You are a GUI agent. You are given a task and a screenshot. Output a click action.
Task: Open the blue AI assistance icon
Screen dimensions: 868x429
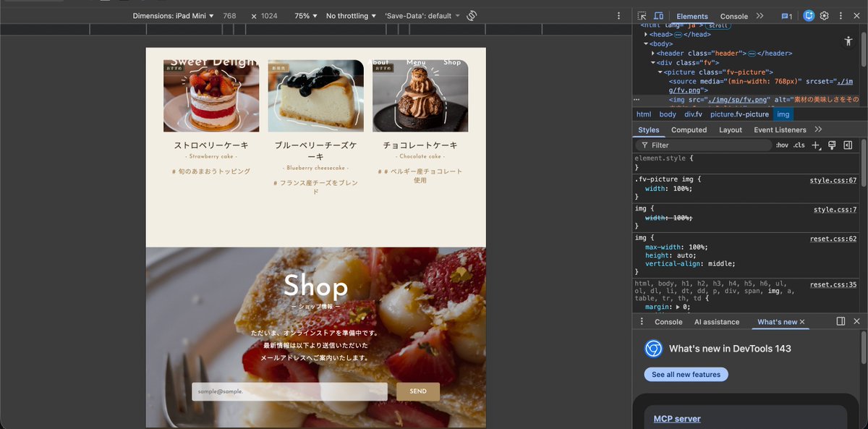click(809, 15)
